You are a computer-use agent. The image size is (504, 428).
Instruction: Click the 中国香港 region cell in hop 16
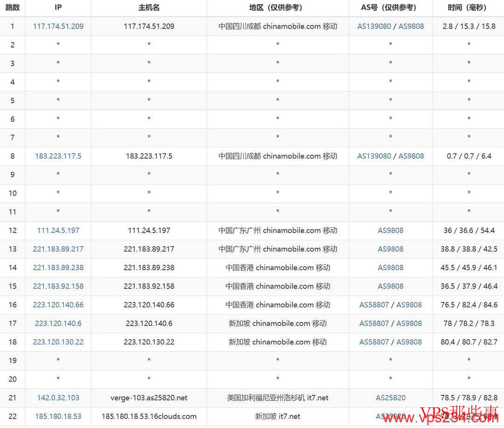point(277,305)
